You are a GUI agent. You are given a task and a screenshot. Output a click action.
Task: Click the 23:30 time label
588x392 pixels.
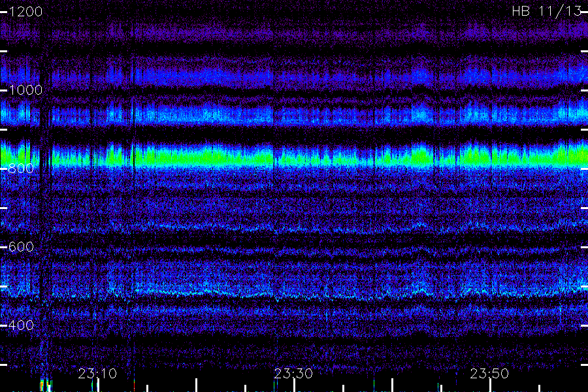[293, 374]
